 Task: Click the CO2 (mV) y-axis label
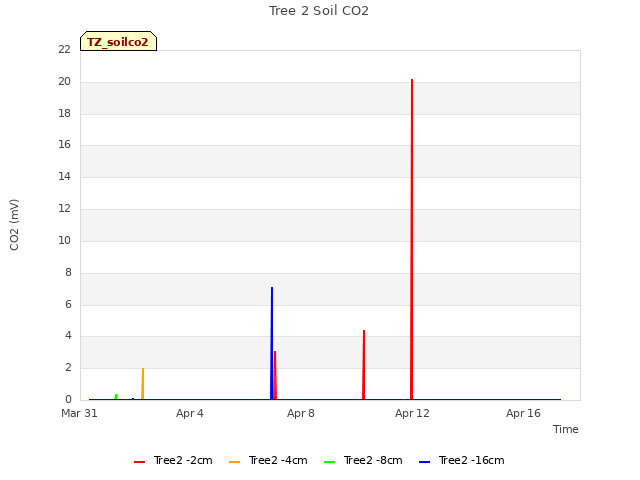point(14,225)
